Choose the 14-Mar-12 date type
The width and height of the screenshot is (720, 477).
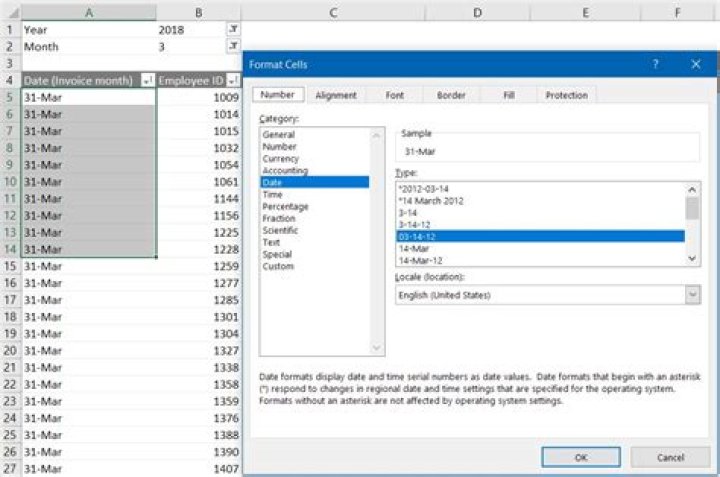540,260
